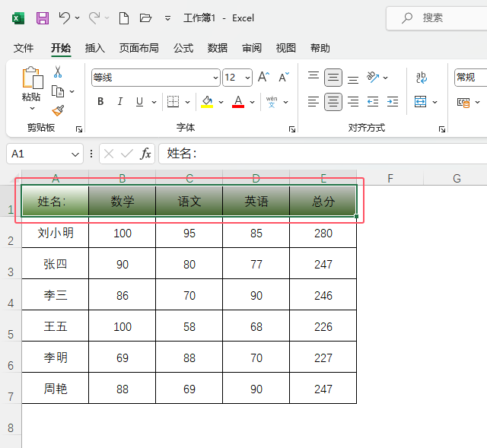487x448 pixels.
Task: Click the Redo arrow icon
Action: point(94,17)
